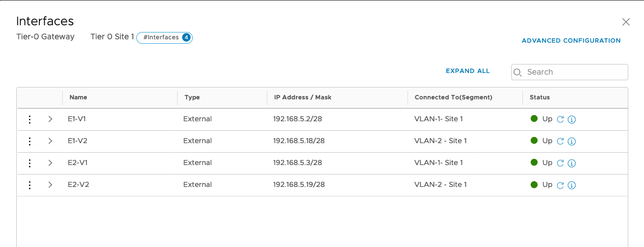Expand the E2-V1 interface row
Image resolution: width=644 pixels, height=247 pixels.
click(50, 163)
